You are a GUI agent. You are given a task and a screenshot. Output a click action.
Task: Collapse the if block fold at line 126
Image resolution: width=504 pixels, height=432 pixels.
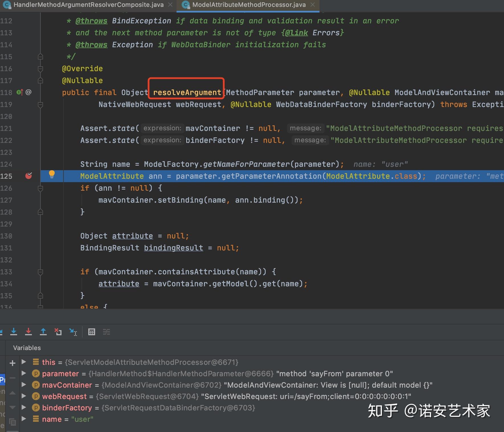pyautogui.click(x=40, y=188)
